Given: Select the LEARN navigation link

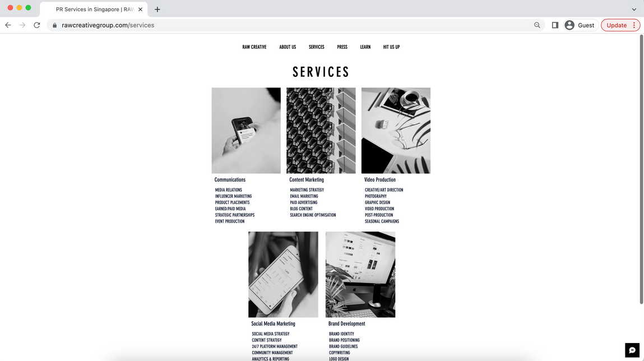Looking at the screenshot, I should [365, 47].
